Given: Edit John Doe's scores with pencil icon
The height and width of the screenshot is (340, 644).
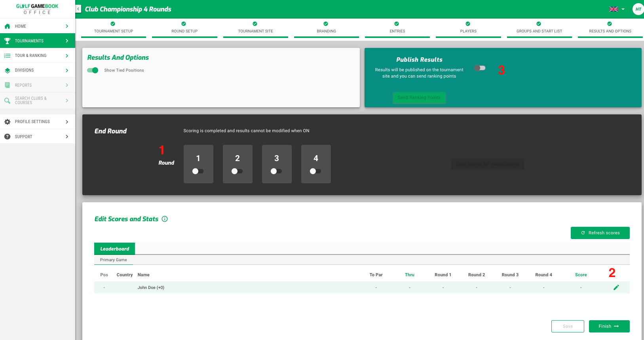Looking at the screenshot, I should [x=616, y=287].
